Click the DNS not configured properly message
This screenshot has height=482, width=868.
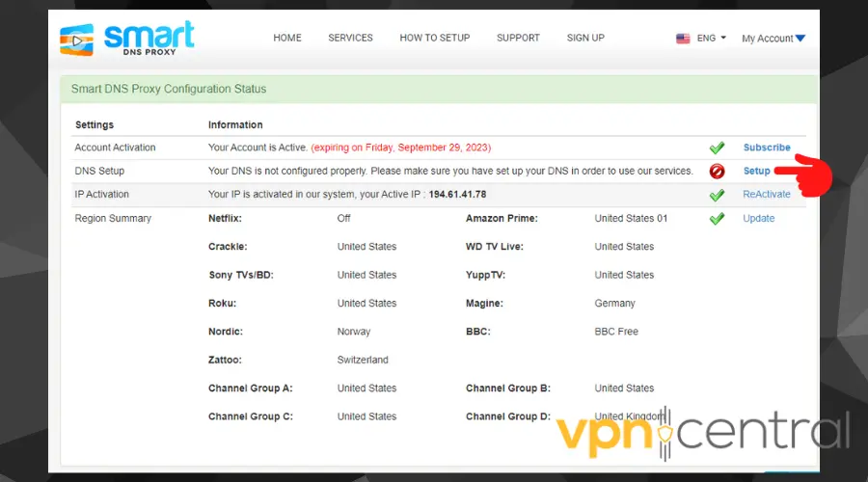(450, 171)
